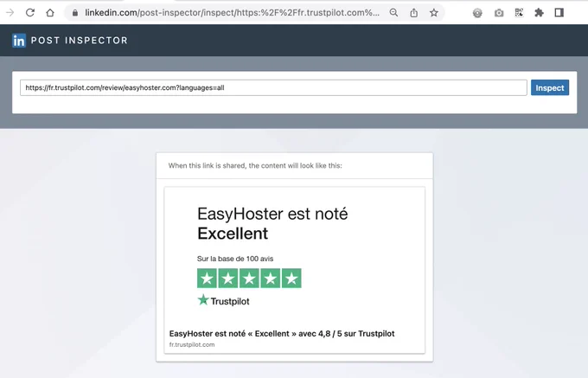Click the browser forward arrow

click(10, 13)
